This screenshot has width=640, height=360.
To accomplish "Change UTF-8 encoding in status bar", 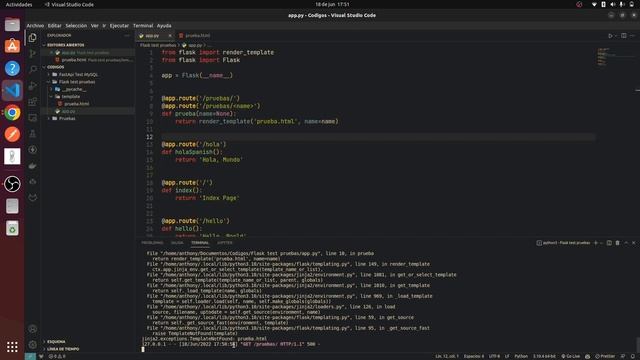I will click(494, 356).
